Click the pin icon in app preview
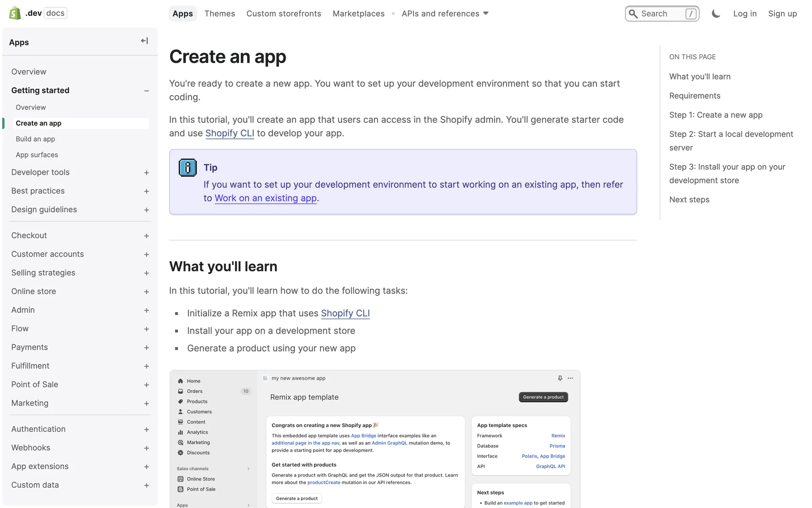The width and height of the screenshot is (812, 508). point(560,378)
